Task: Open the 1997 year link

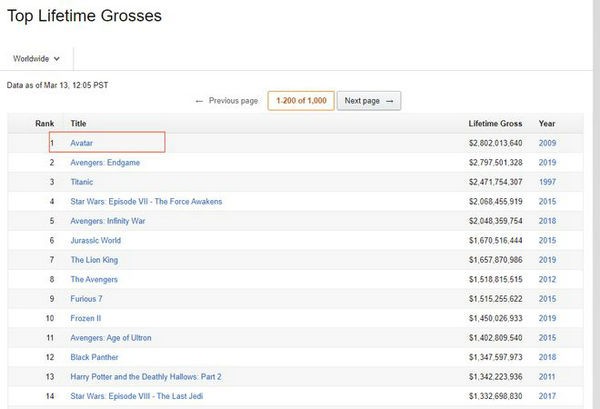Action: (x=547, y=182)
